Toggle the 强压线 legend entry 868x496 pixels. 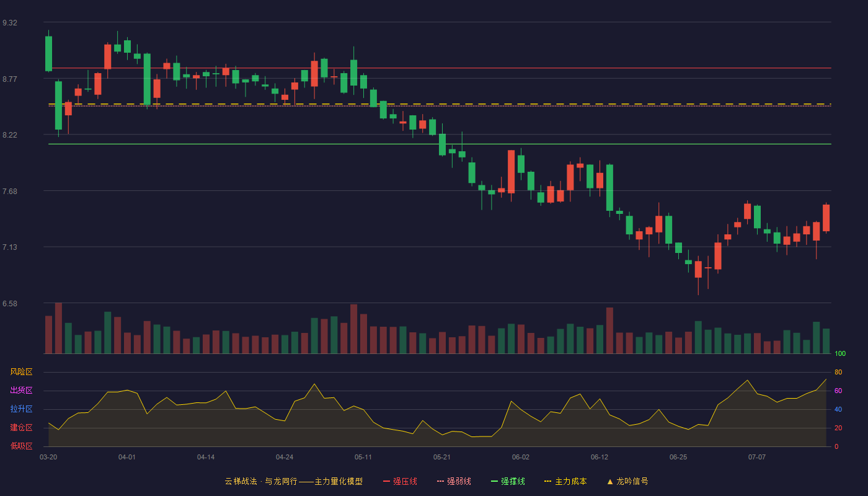click(400, 481)
